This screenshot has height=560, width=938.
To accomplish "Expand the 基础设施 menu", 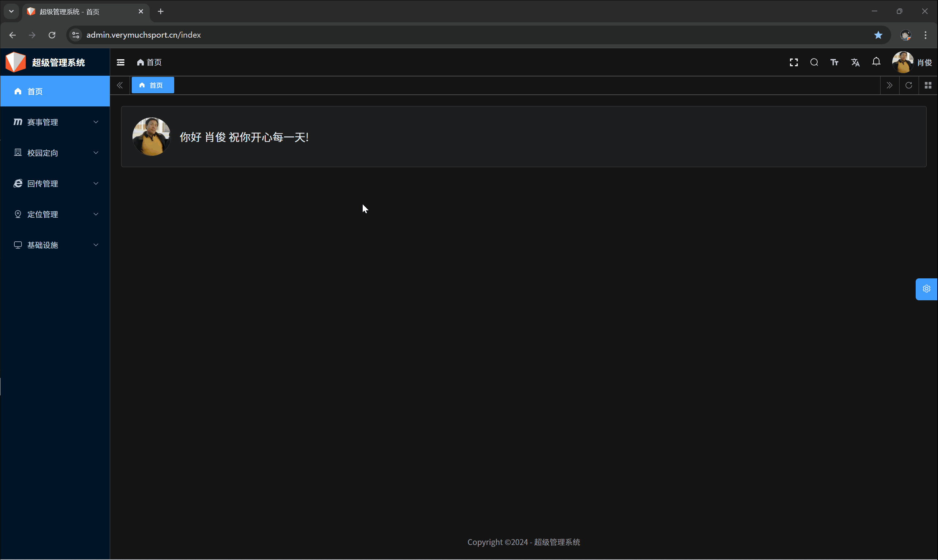I will point(55,245).
